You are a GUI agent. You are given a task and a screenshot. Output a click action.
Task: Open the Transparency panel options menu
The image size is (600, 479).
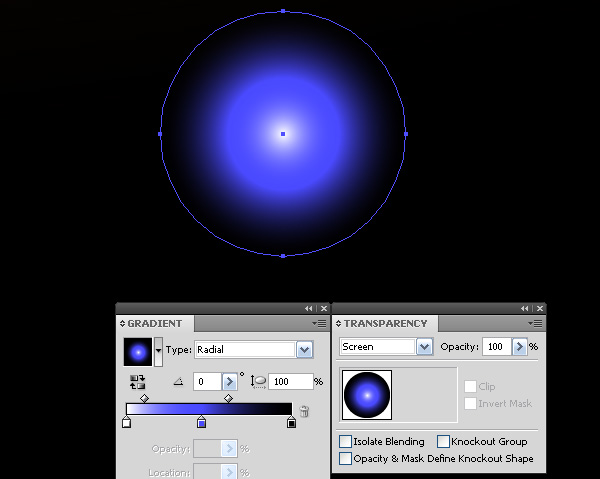[x=535, y=324]
